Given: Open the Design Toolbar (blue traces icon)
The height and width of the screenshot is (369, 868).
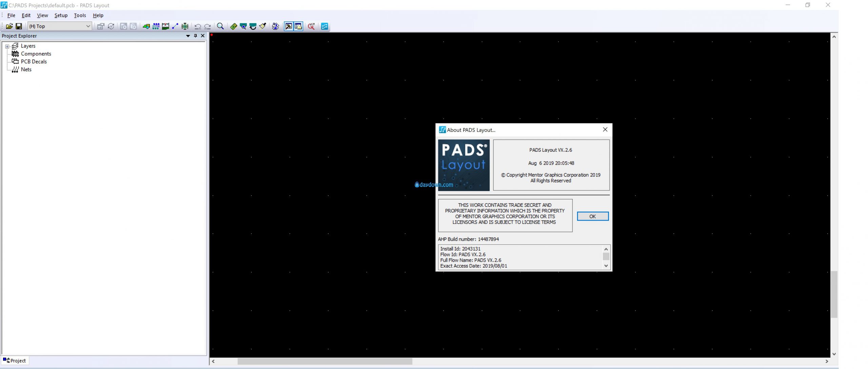Looking at the screenshot, I should click(156, 26).
